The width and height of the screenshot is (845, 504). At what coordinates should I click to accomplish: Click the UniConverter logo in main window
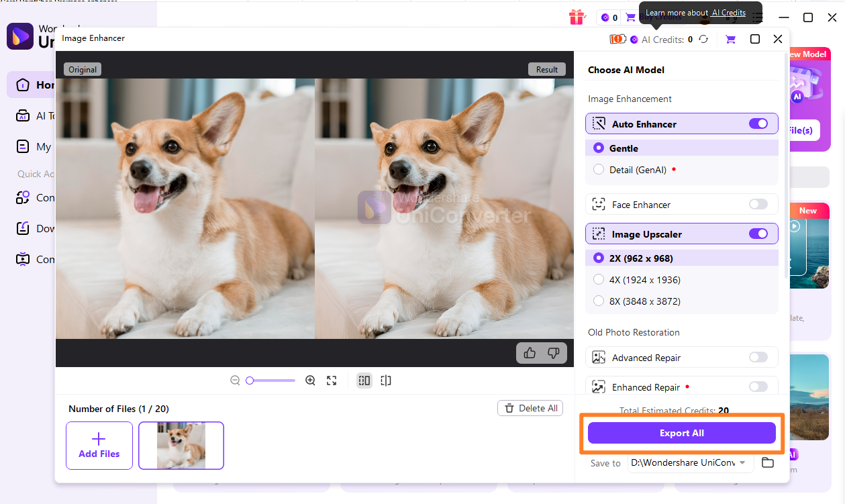coord(19,36)
